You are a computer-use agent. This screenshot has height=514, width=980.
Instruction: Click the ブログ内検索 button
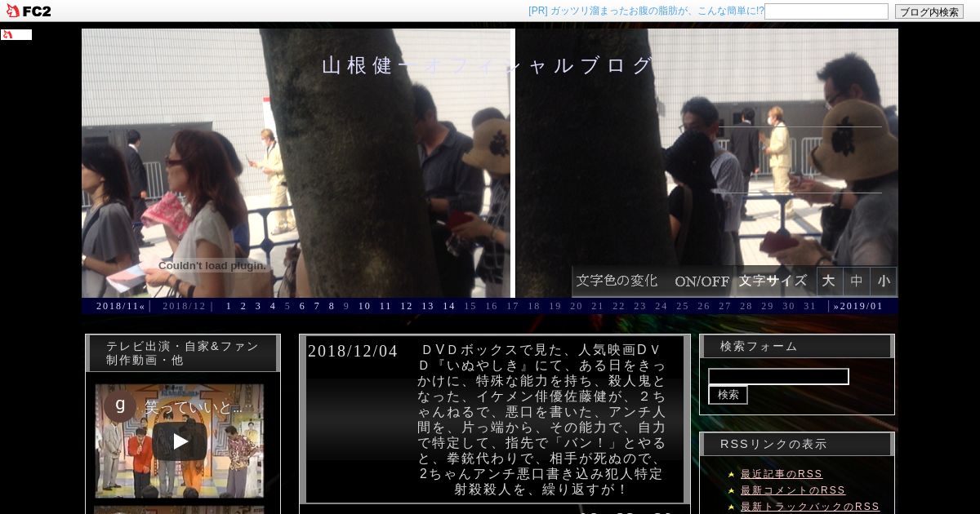tap(929, 11)
